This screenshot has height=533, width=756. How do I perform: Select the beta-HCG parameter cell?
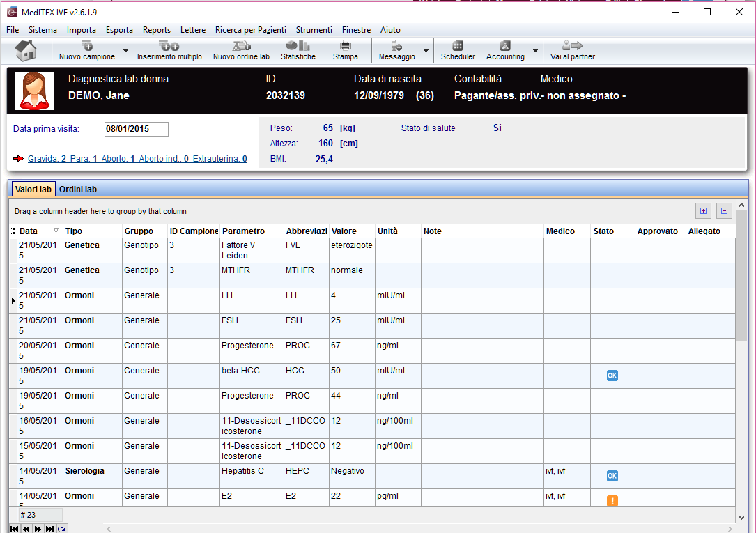[252, 376]
